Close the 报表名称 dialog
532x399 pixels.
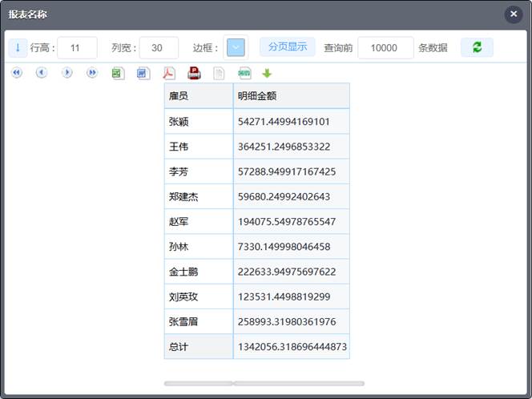(514, 14)
